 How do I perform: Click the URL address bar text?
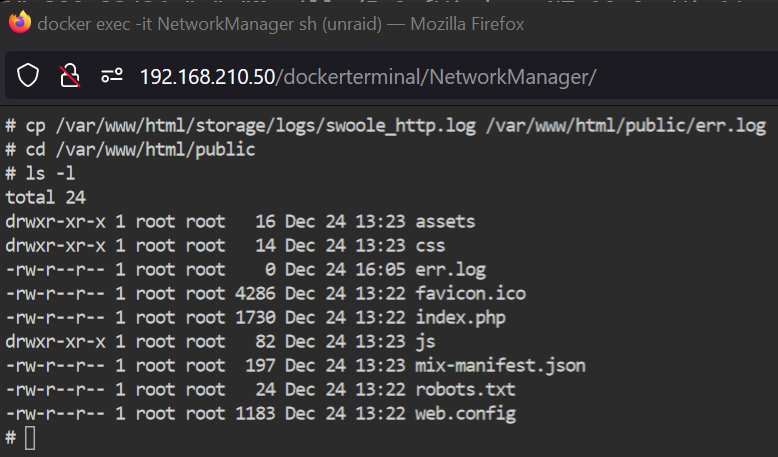point(368,77)
